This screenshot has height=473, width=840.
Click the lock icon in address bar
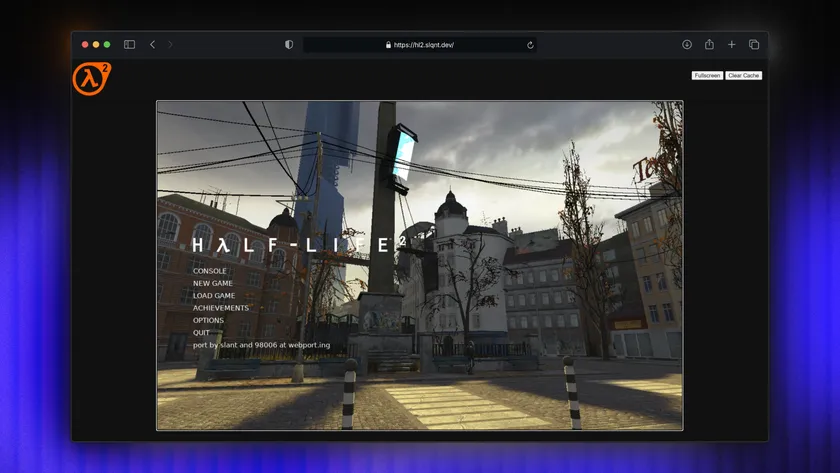(x=388, y=45)
